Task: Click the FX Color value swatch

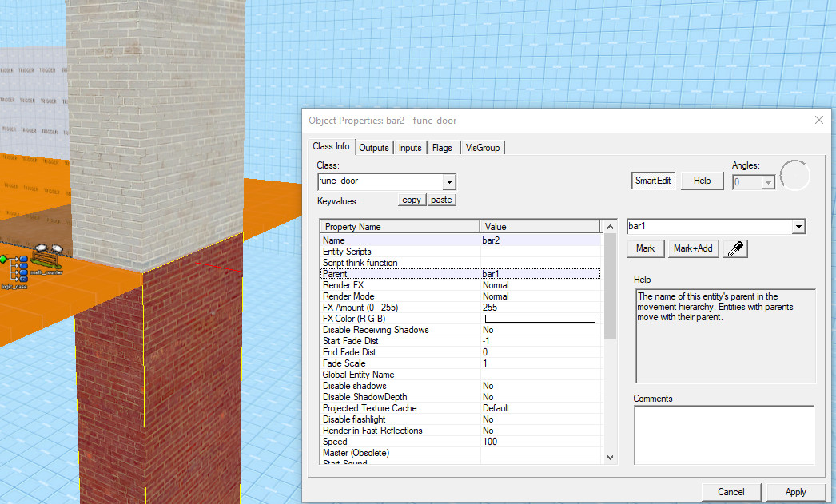Action: point(539,318)
